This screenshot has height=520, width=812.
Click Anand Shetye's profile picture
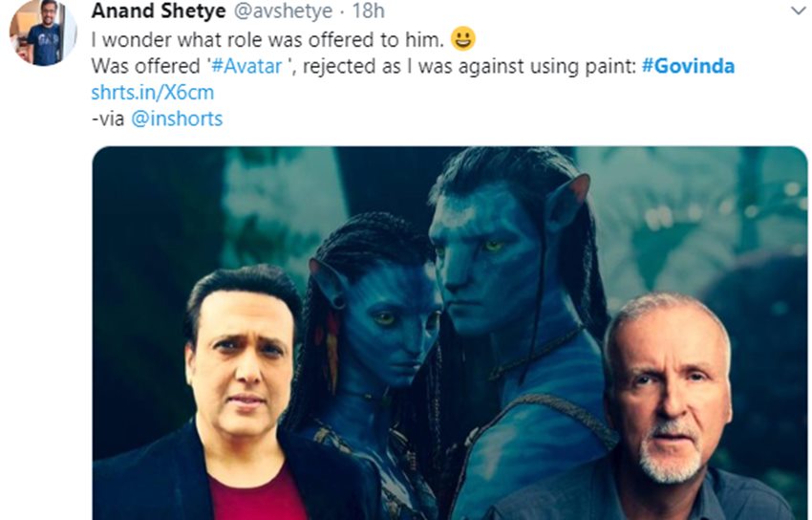click(x=43, y=32)
